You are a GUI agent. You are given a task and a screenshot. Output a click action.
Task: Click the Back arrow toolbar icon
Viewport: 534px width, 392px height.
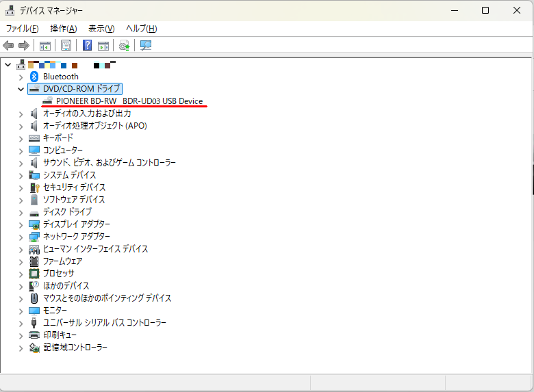pos(8,45)
